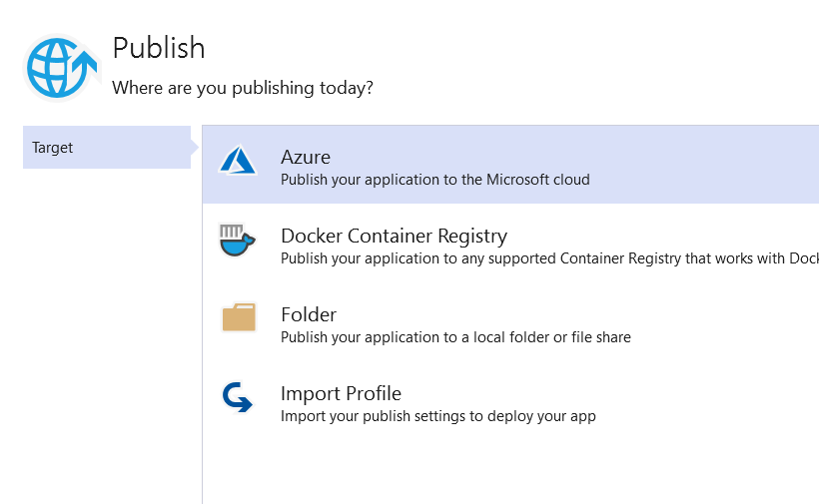Click the Publish globe icon
The image size is (819, 504).
click(62, 68)
